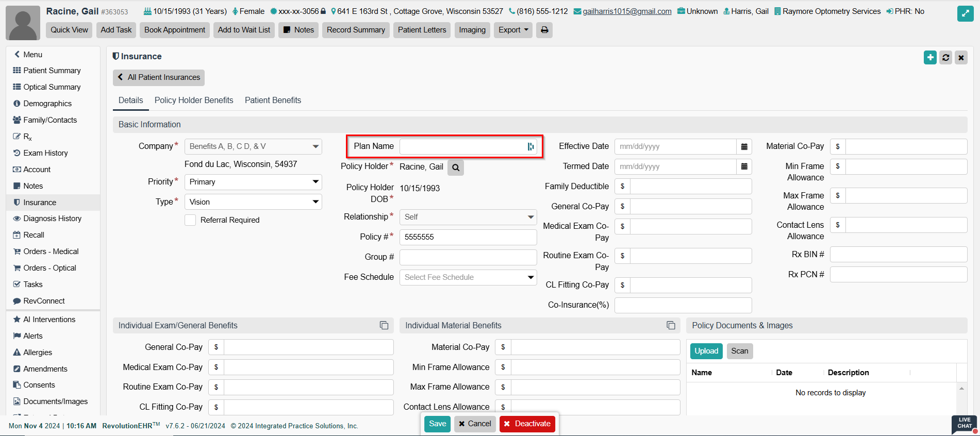Open the Termed Date calendar picker
The image size is (980, 436).
(x=744, y=166)
